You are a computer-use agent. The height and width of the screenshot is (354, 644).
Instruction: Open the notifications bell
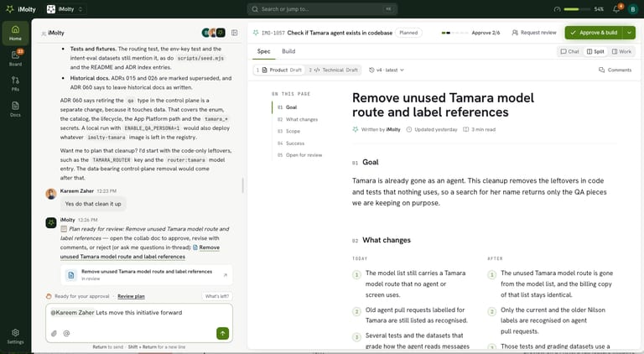pyautogui.click(x=616, y=9)
